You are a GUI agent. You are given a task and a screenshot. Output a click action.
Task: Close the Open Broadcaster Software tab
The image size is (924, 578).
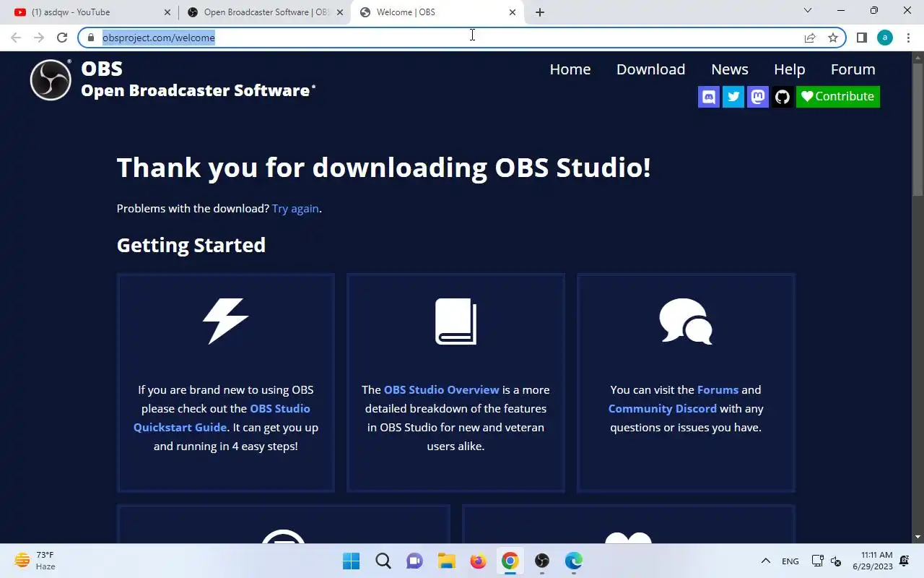pyautogui.click(x=340, y=12)
